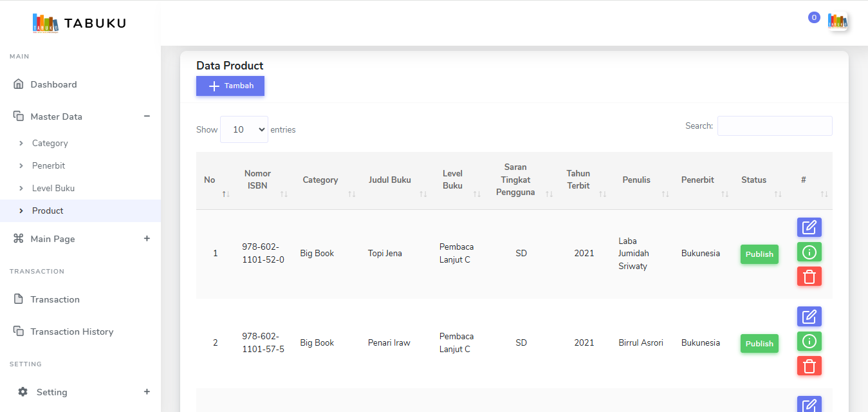Screen dimensions: 868x412
Task: Open Transaction History page
Action: coord(71,332)
